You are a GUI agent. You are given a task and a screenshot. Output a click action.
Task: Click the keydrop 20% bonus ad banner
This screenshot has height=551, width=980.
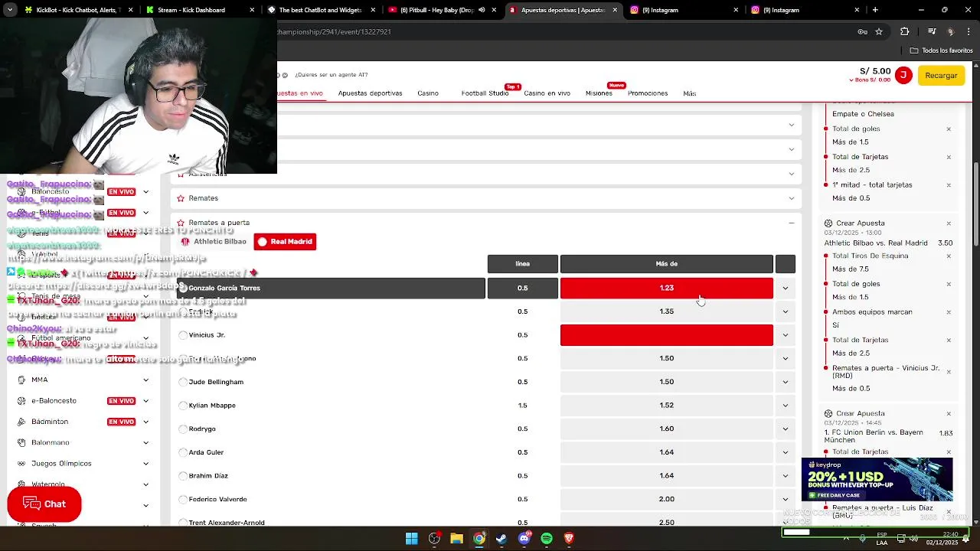click(877, 479)
